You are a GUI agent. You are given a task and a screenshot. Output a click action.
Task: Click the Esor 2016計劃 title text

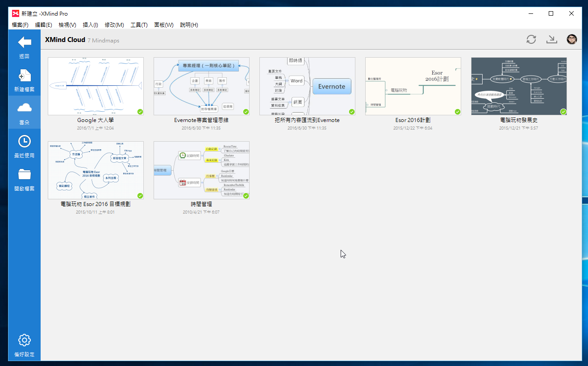click(413, 120)
